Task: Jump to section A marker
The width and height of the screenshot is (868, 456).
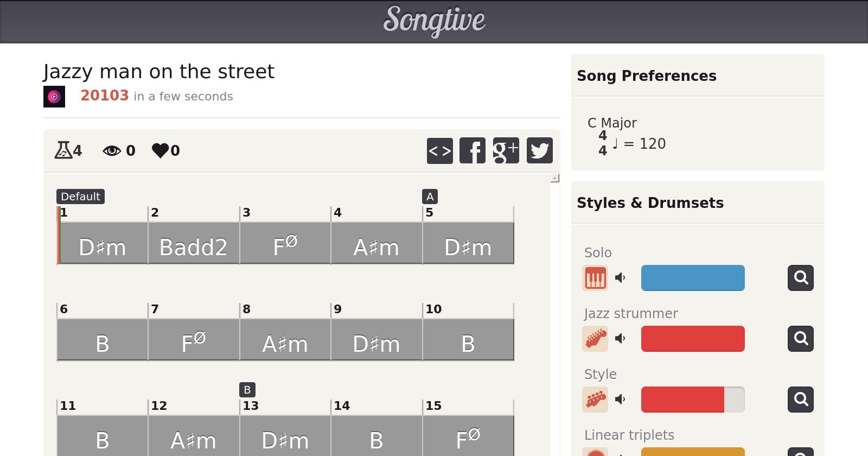Action: coord(430,197)
